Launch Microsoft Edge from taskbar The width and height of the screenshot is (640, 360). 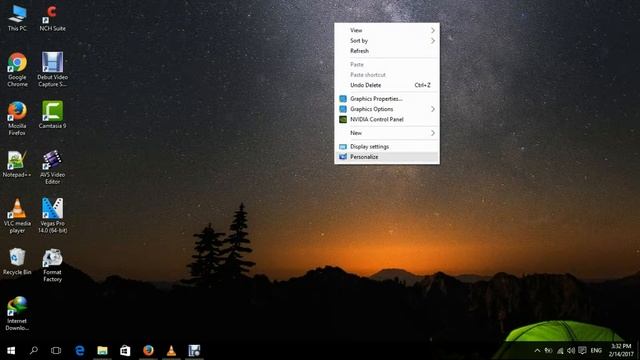click(80, 350)
